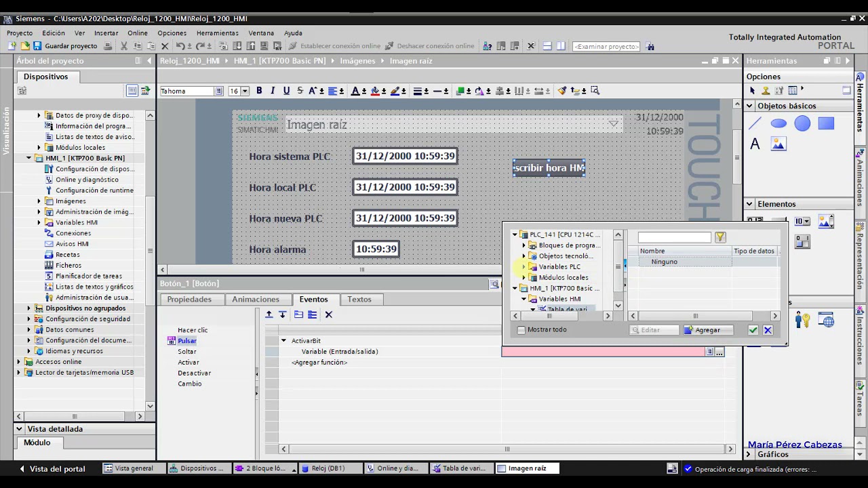Open the Insertar menu

click(106, 33)
